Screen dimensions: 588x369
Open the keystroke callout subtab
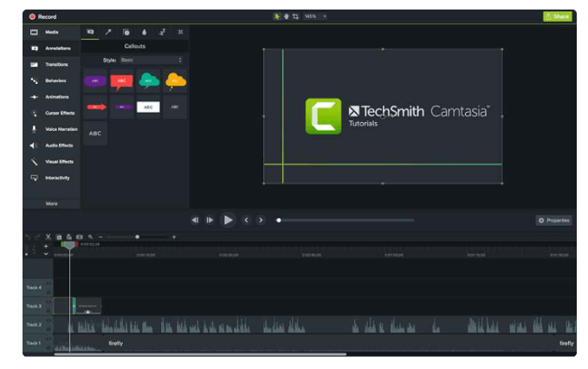[x=180, y=32]
